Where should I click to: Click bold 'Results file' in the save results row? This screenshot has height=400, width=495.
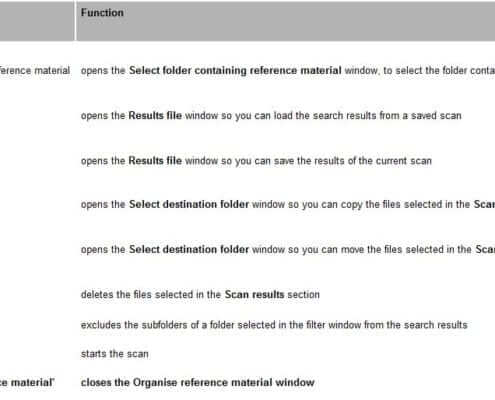coord(155,161)
